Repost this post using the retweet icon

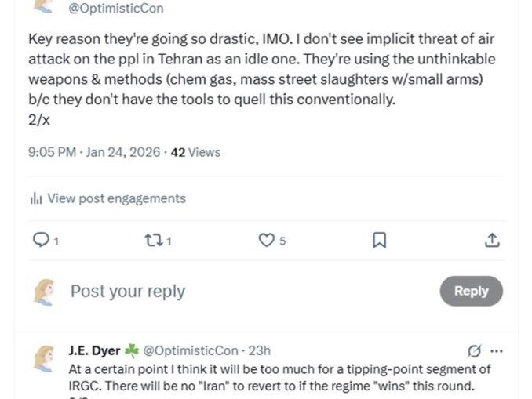click(x=153, y=241)
